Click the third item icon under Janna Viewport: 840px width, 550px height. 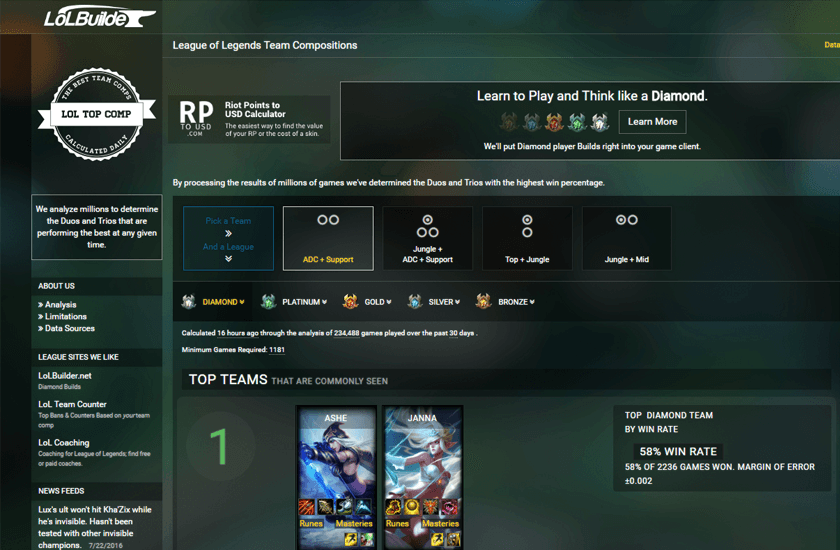tap(431, 507)
